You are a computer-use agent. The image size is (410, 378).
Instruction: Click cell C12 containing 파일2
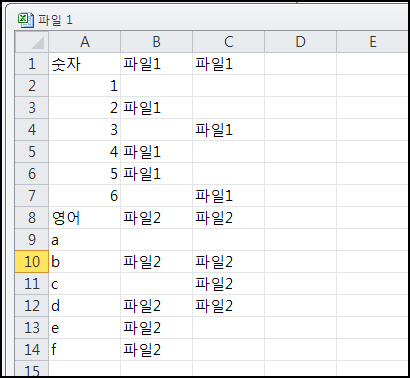[228, 306]
